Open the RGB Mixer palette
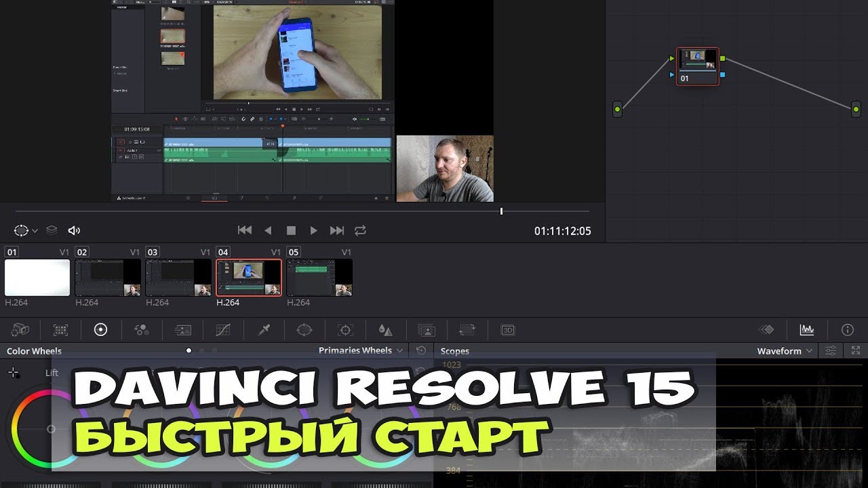868x488 pixels. pyautogui.click(x=142, y=330)
